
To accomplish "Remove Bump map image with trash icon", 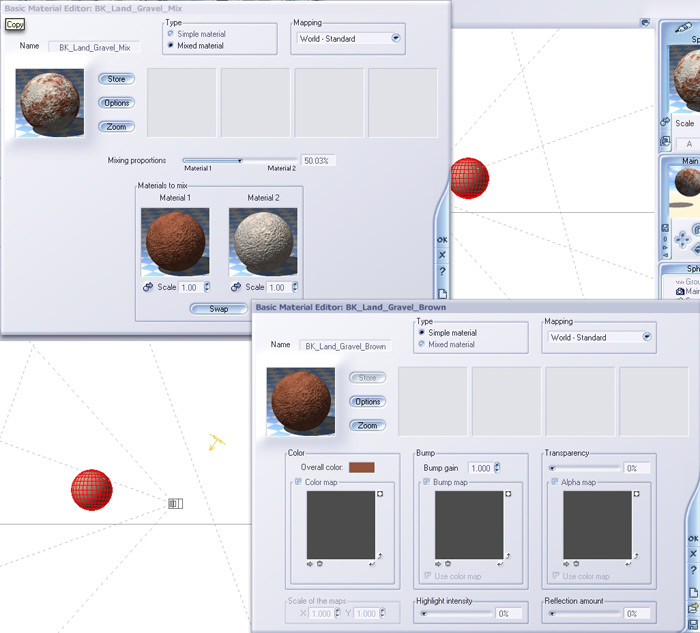I will (448, 564).
